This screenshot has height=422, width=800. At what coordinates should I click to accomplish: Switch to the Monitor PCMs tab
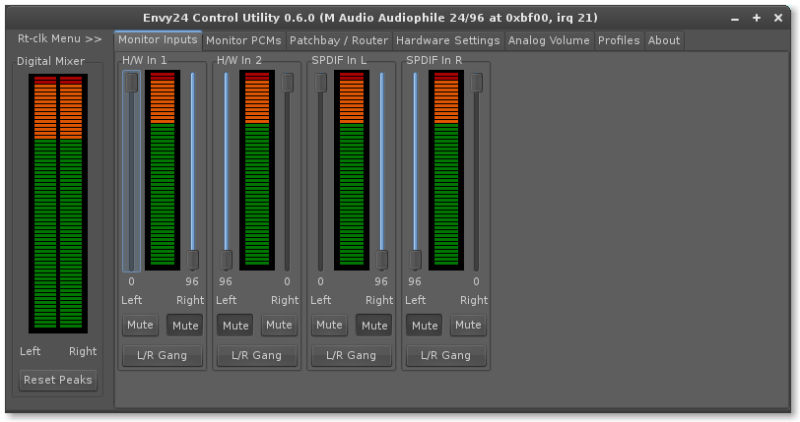coord(243,40)
